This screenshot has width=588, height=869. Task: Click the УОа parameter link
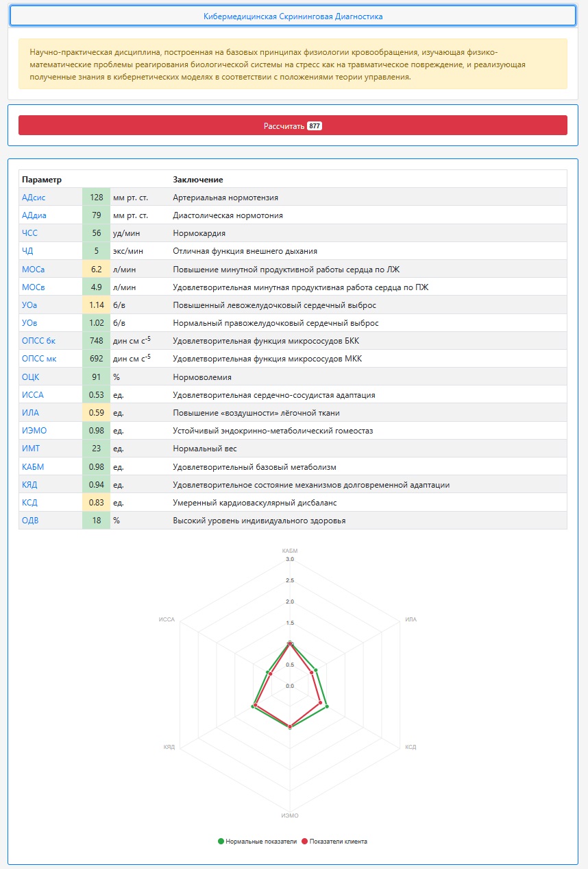tap(30, 305)
